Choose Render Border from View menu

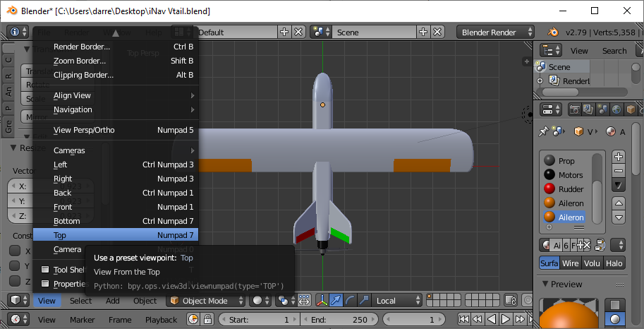coord(116,47)
